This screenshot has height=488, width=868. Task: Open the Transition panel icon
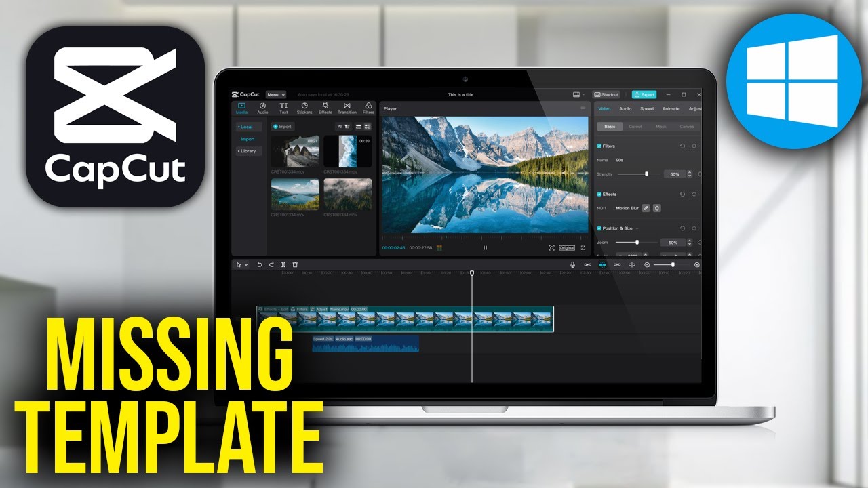(347, 108)
